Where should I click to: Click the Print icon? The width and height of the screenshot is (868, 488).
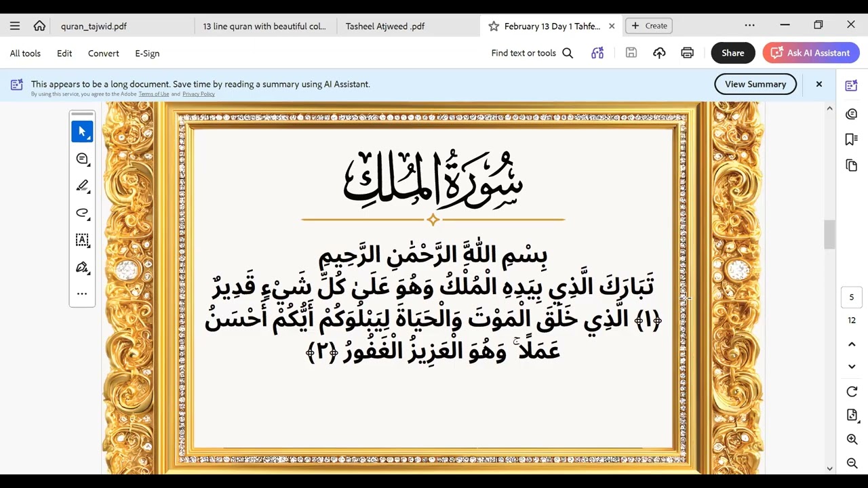(x=688, y=53)
